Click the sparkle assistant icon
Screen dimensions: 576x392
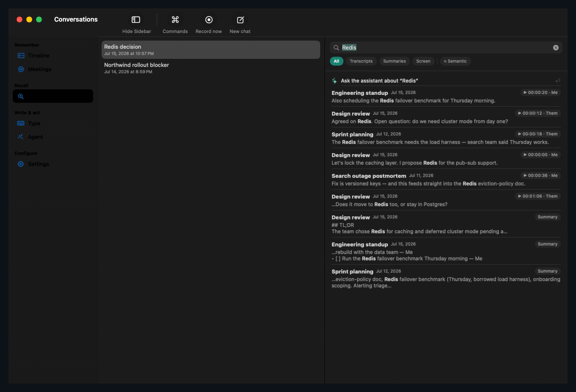(334, 81)
